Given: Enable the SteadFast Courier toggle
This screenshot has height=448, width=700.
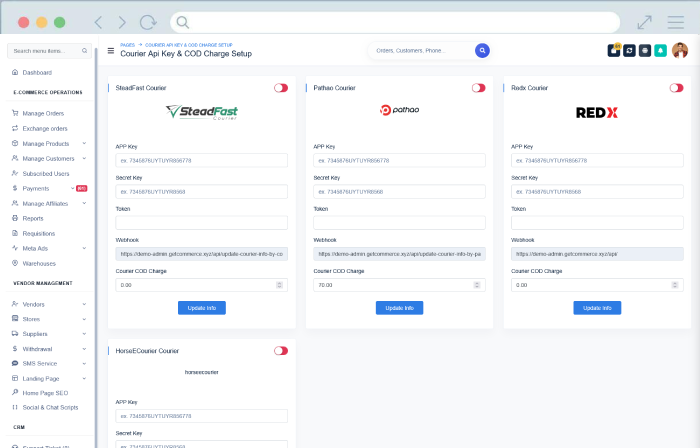Looking at the screenshot, I should pyautogui.click(x=281, y=88).
